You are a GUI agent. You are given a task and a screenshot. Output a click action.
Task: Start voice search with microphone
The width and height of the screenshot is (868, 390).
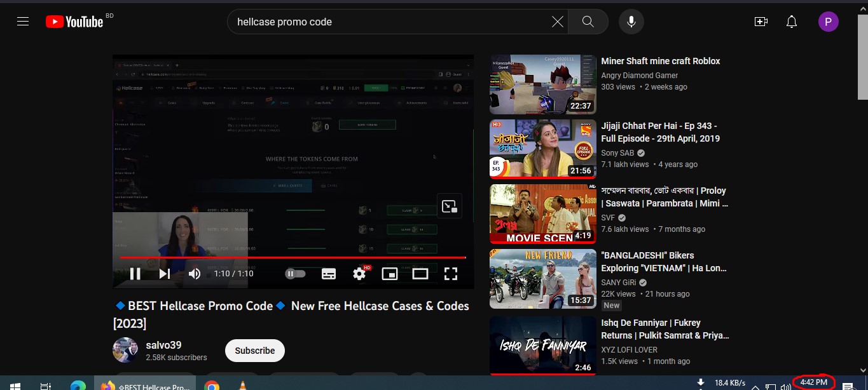tap(631, 22)
